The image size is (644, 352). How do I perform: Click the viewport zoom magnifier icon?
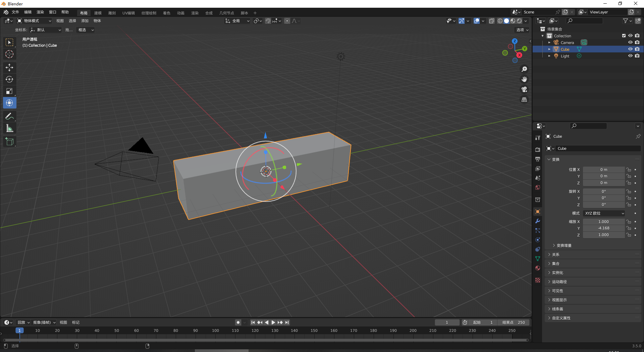(524, 69)
